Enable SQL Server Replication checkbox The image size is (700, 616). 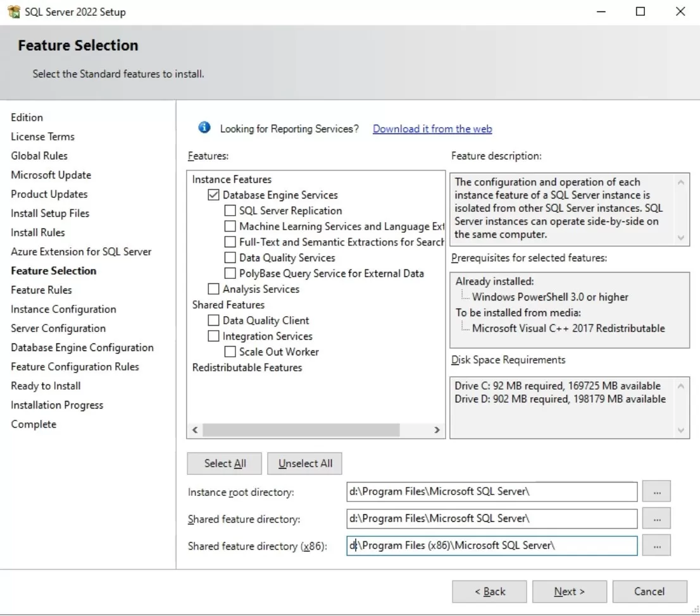click(230, 211)
